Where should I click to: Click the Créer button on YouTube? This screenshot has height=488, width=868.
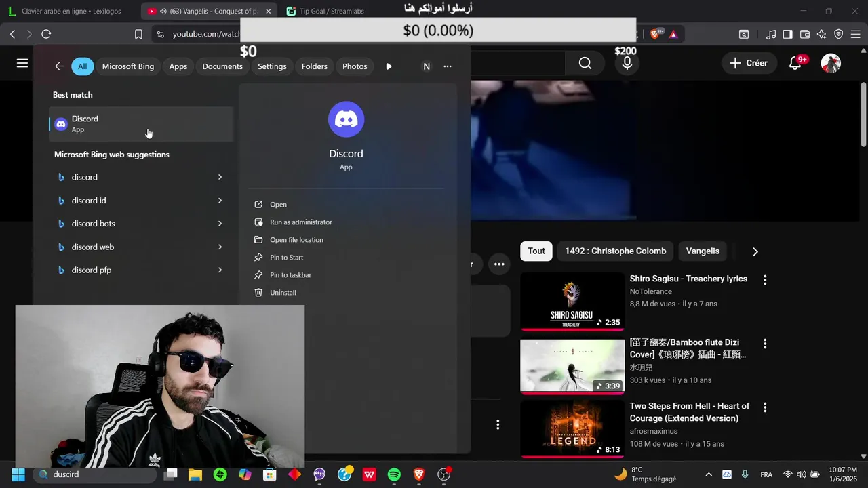[749, 63]
